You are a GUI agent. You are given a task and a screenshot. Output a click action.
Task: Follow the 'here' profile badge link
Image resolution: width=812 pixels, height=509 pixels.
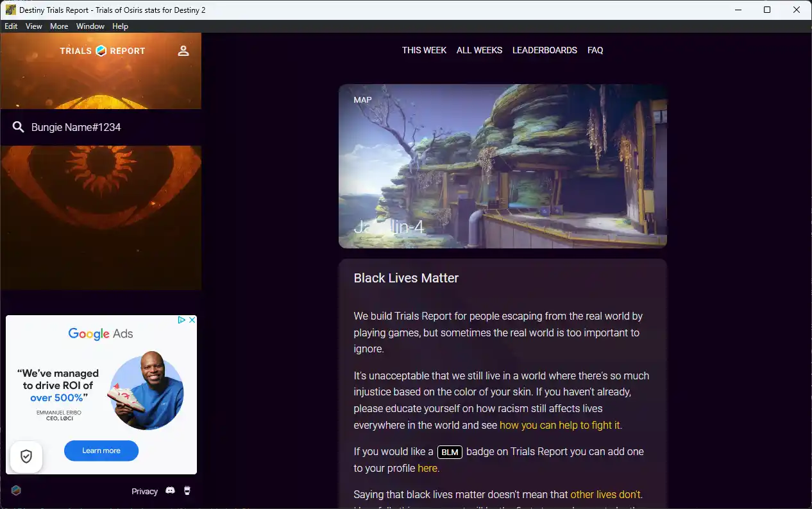428,468
